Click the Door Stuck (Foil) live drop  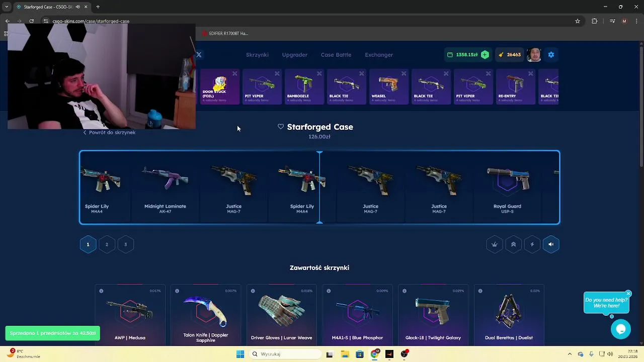pos(220,87)
